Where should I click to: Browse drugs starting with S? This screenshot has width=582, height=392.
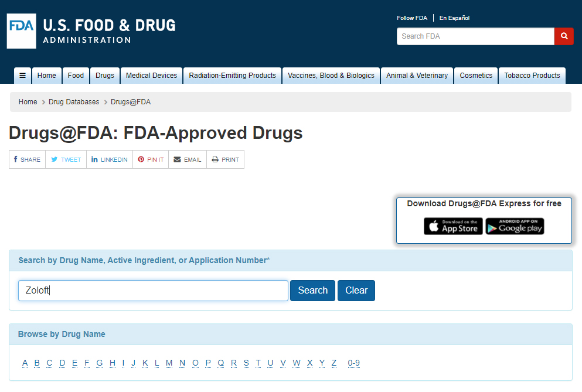tap(246, 363)
